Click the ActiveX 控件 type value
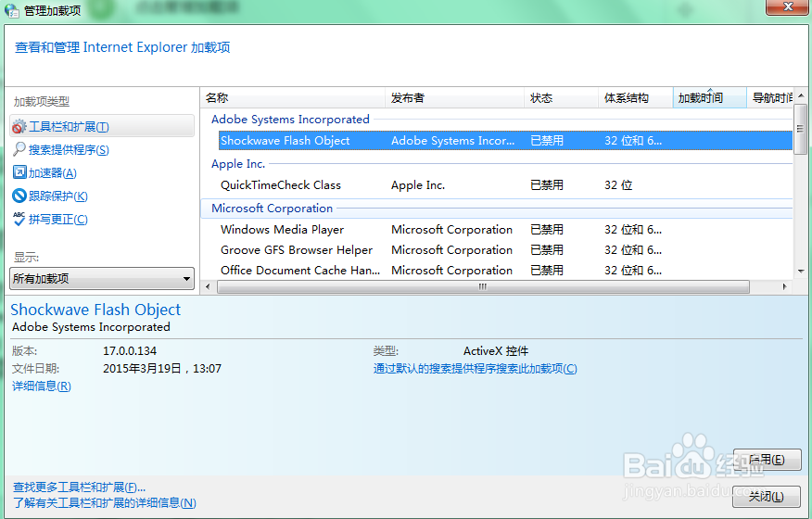This screenshot has height=519, width=812. [496, 351]
